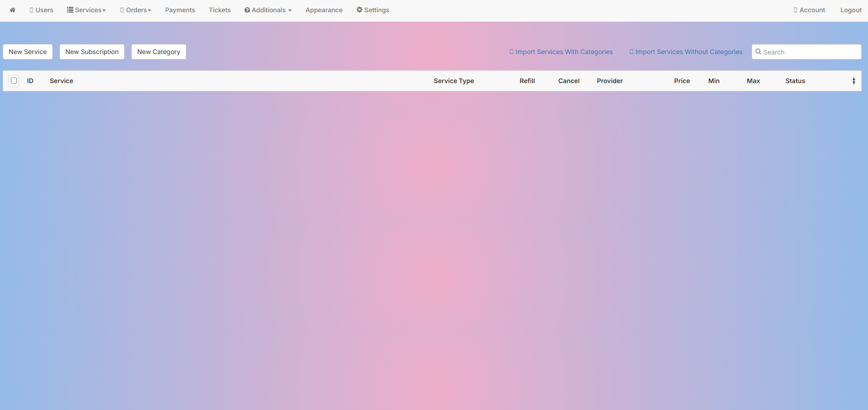Viewport: 868px width, 410px height.
Task: Open Import Services With Categories link
Action: click(x=561, y=52)
